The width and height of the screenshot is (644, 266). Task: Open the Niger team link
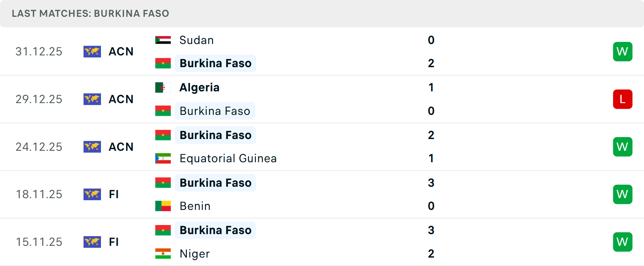(x=195, y=254)
